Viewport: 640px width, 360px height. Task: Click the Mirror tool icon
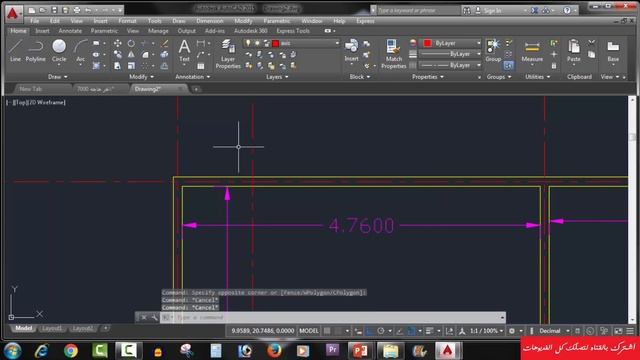(131, 54)
